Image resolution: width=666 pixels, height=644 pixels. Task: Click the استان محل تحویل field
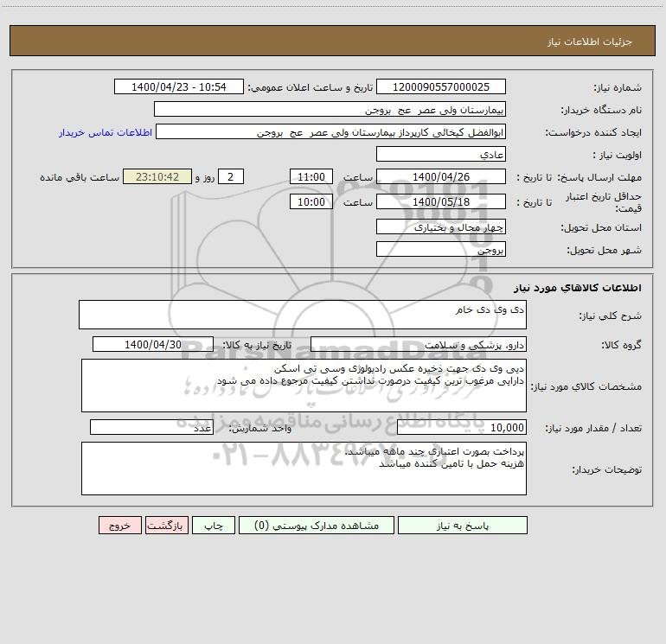(x=441, y=227)
